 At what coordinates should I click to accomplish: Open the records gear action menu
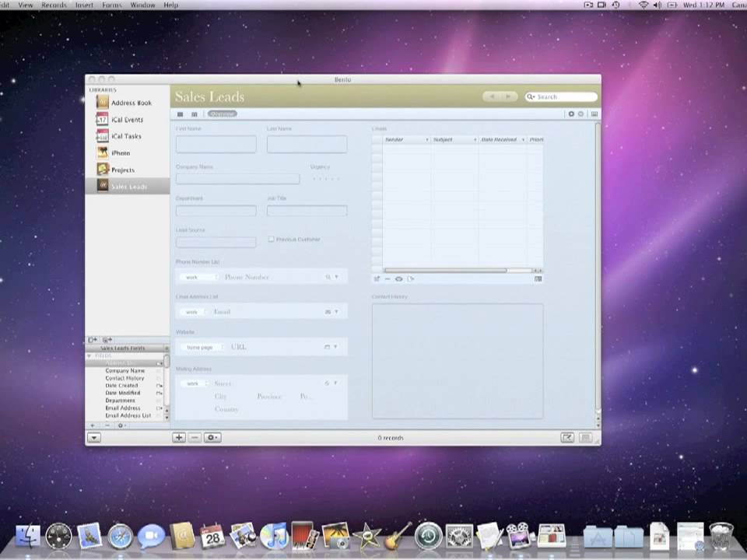click(x=212, y=438)
